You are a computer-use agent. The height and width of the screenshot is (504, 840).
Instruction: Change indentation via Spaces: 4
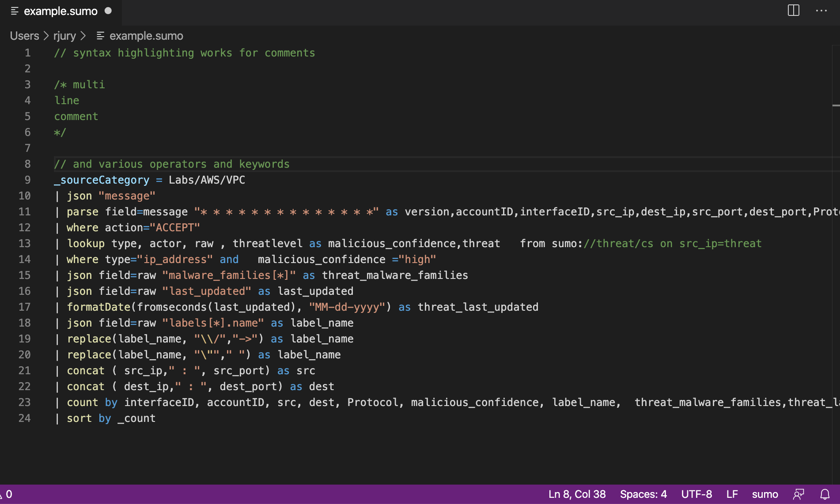(x=643, y=494)
